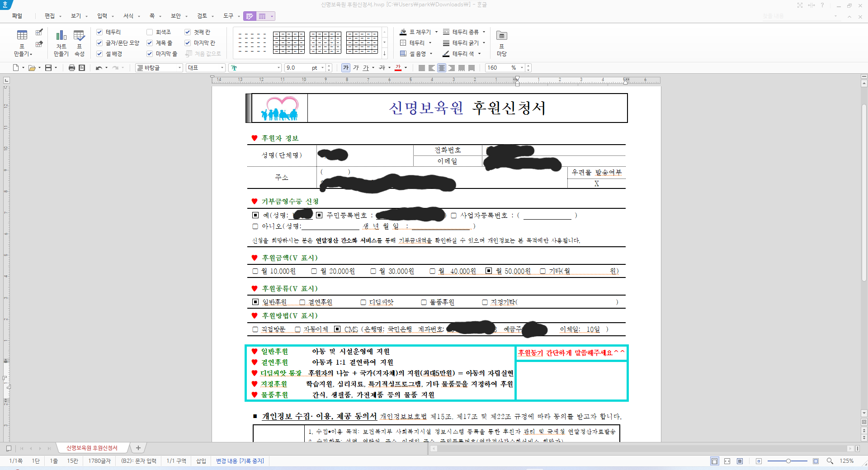This screenshot has width=868, height=470.
Task: Click the print preview icon
Action: pos(82,68)
